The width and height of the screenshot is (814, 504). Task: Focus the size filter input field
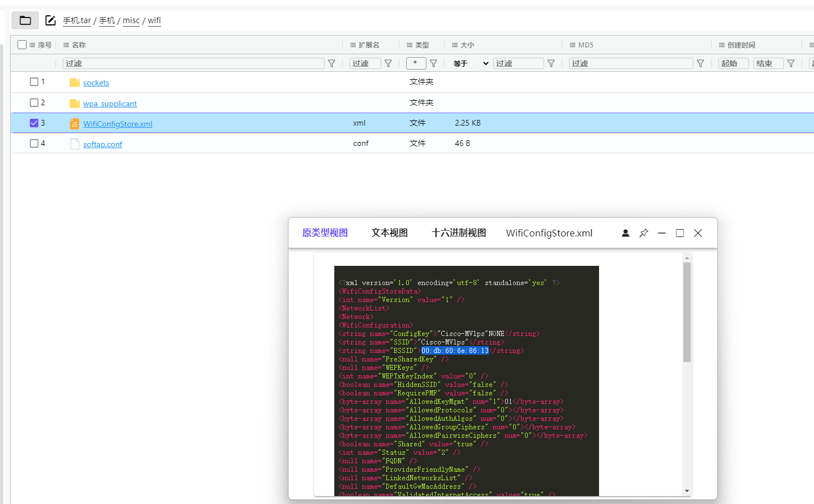coord(519,63)
